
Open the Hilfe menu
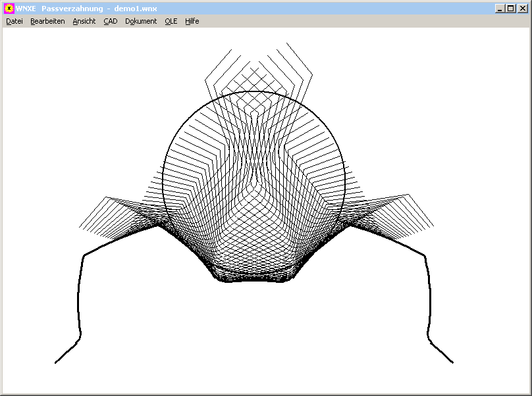192,21
